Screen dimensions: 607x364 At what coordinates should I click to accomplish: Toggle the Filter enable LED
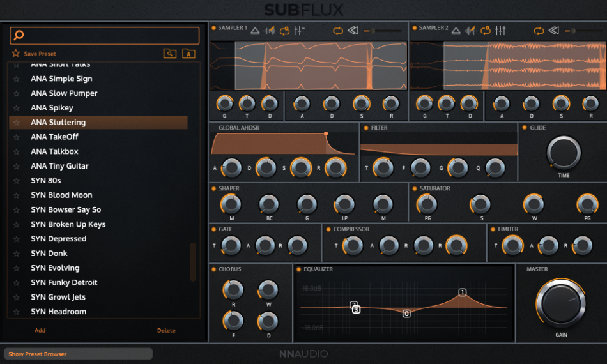click(x=366, y=128)
